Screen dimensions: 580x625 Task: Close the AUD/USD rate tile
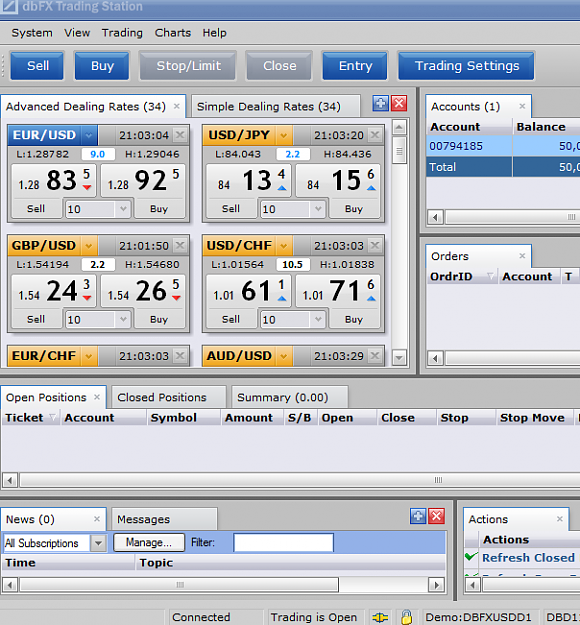coord(375,356)
